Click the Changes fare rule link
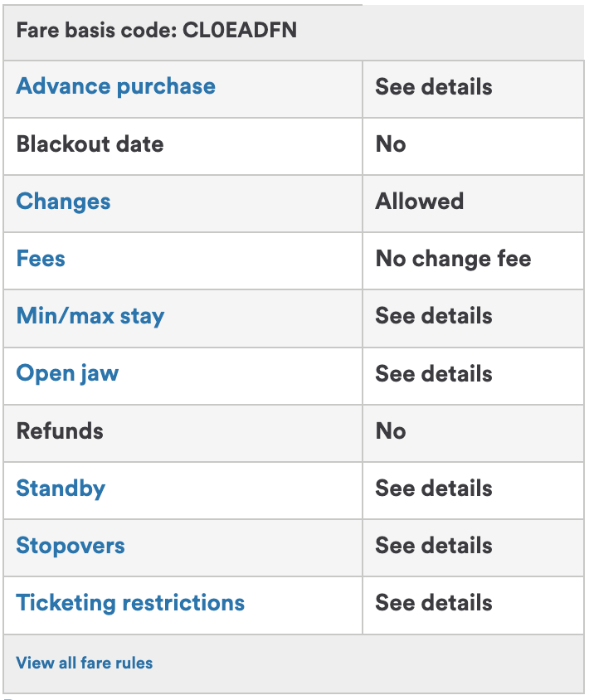This screenshot has width=589, height=700. click(63, 202)
